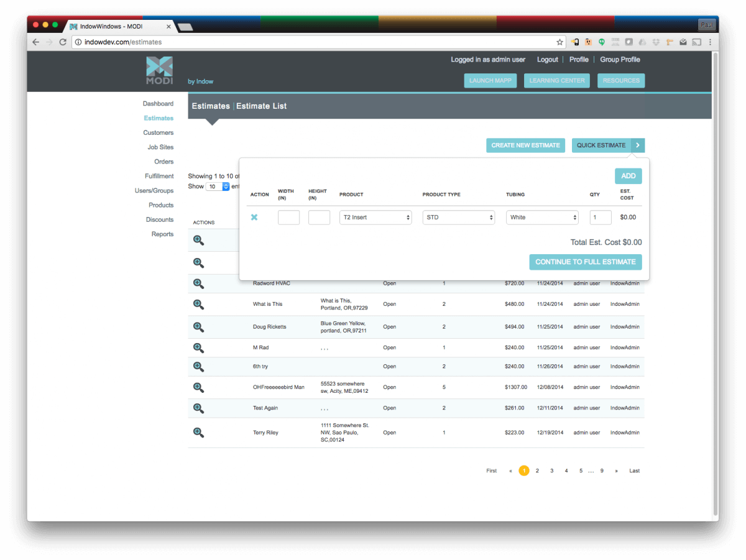746x560 pixels.
Task: Open the Tubing dropdown showing White
Action: 542,218
